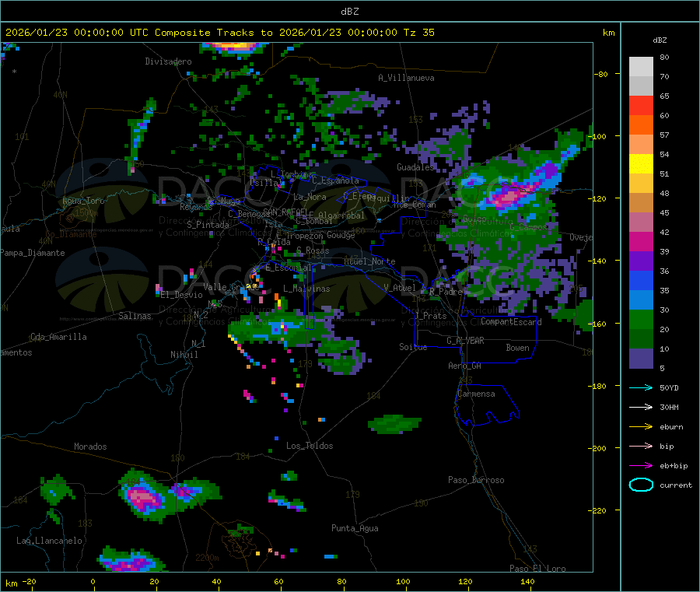Click the Bowen map label
This screenshot has width=700, height=592.
517,348
